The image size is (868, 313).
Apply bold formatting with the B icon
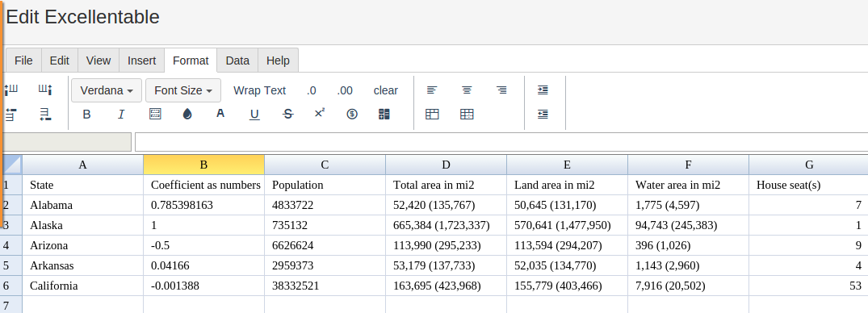point(86,115)
